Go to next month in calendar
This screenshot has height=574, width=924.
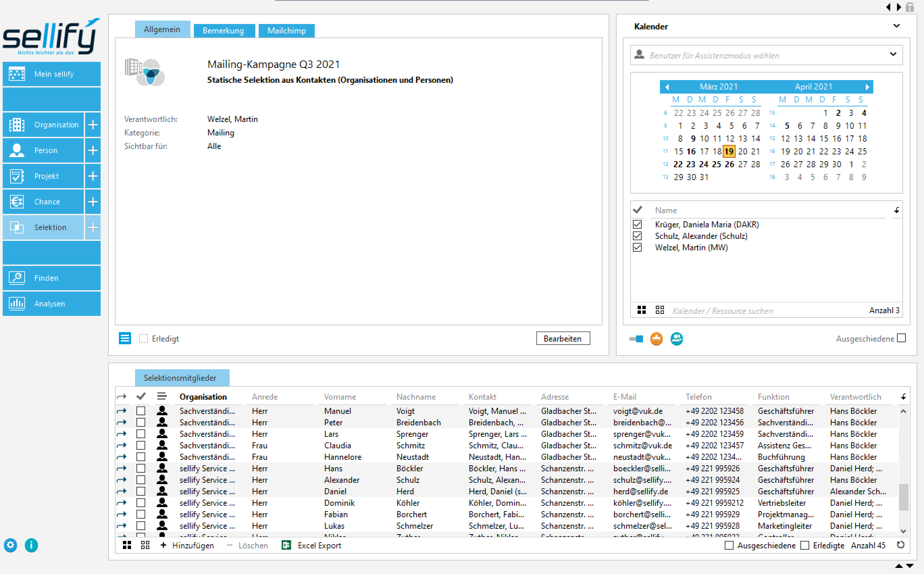pos(867,87)
